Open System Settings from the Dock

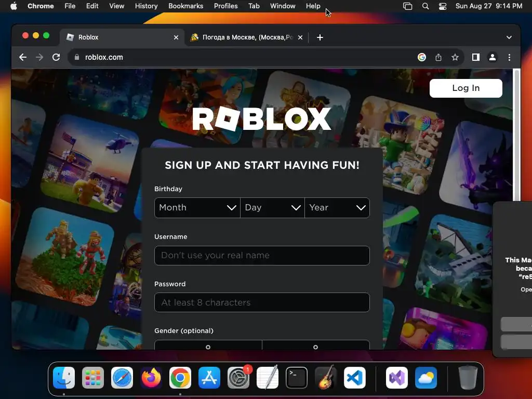(x=238, y=378)
